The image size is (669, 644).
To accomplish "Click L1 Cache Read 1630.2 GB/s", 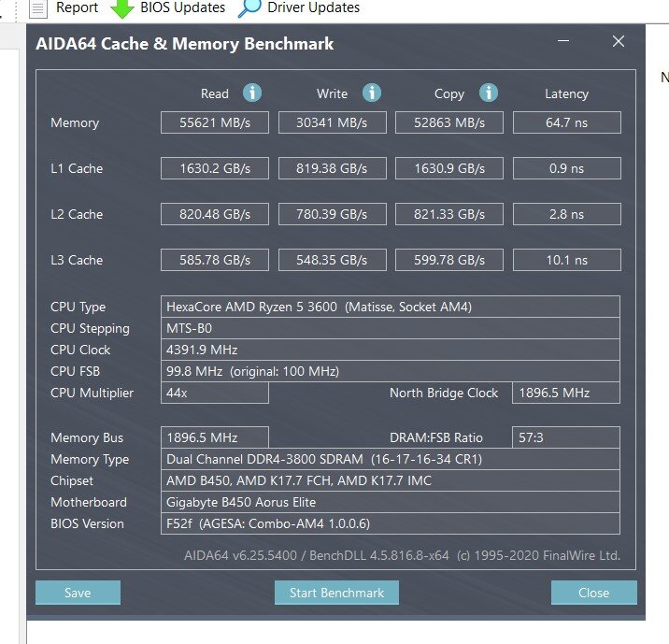I will click(215, 168).
